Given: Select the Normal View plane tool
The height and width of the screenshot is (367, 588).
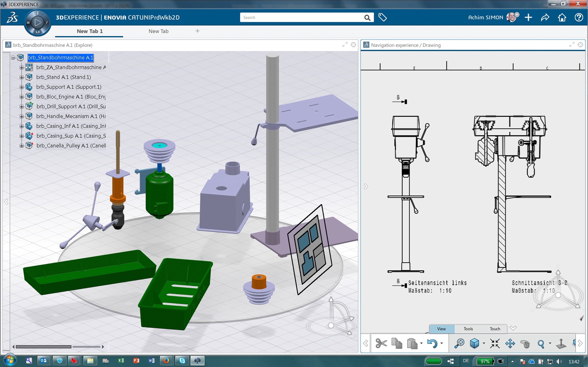Looking at the screenshot, I should (x=561, y=344).
